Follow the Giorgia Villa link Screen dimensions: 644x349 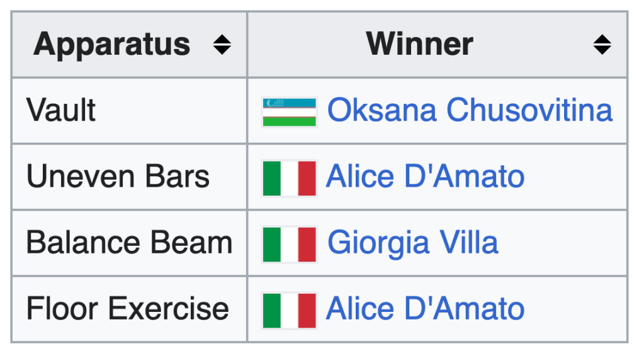pyautogui.click(x=413, y=243)
